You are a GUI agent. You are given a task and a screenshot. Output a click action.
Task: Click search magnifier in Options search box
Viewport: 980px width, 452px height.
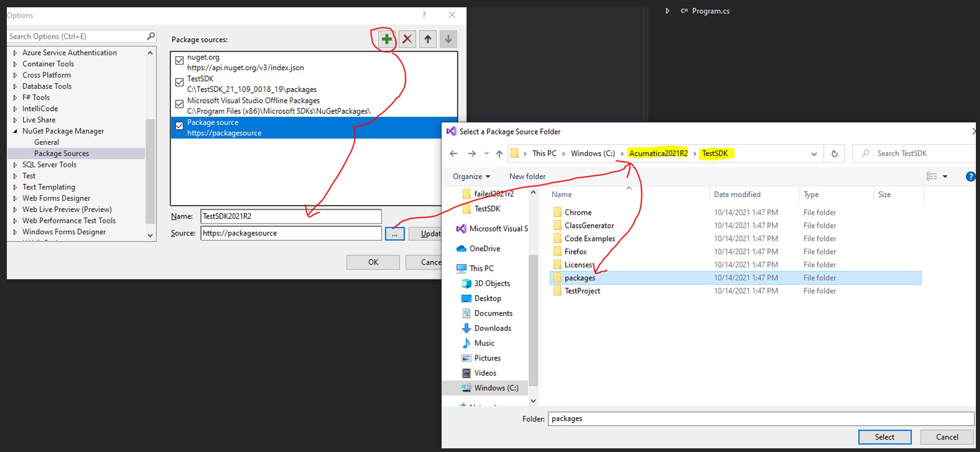click(x=150, y=36)
